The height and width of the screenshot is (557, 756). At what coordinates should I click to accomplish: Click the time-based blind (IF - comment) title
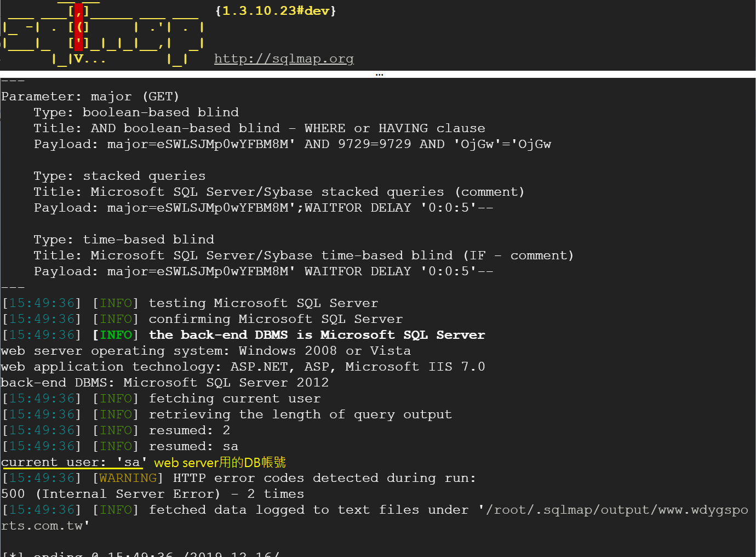click(x=303, y=255)
